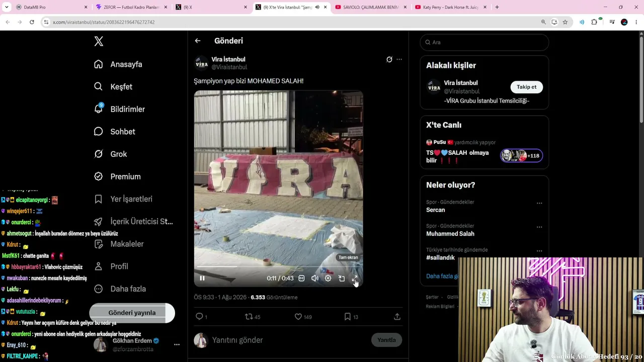Open more options for #sallandık trend

click(x=539, y=251)
